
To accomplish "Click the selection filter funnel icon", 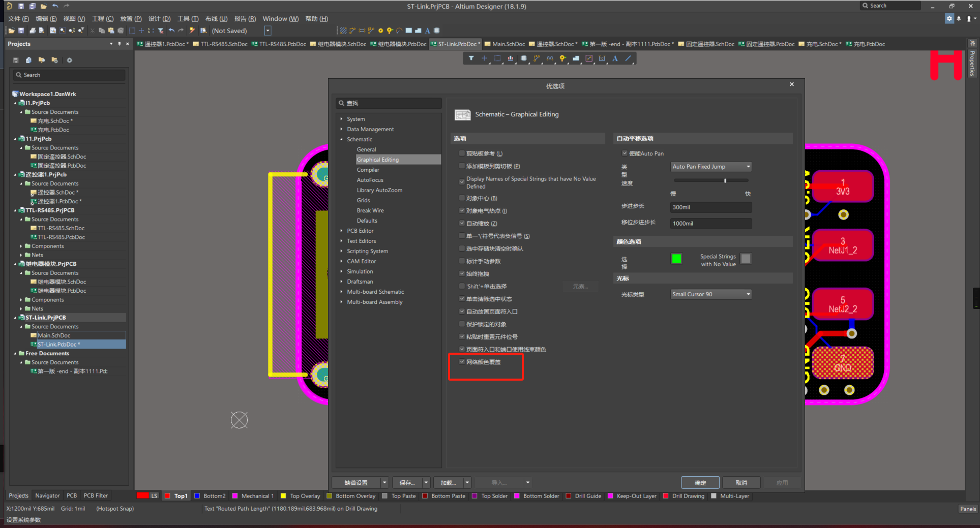I will tap(471, 58).
